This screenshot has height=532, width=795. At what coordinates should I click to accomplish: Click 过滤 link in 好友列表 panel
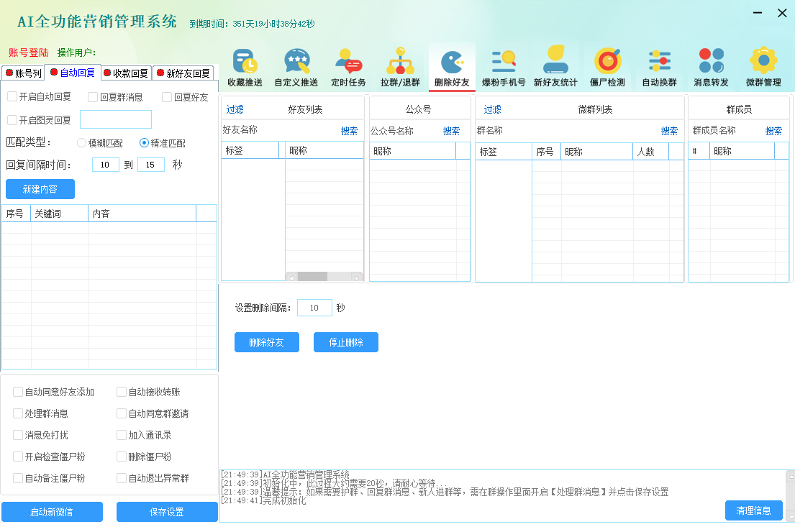tap(235, 109)
